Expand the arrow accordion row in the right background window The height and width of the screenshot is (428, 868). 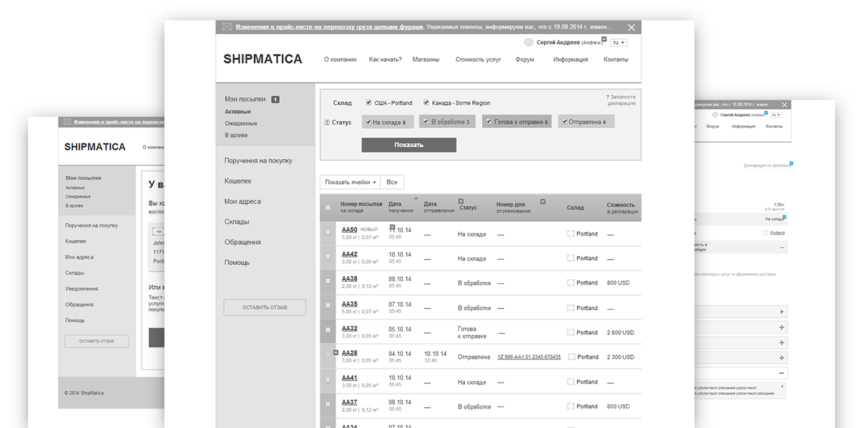[x=782, y=312]
